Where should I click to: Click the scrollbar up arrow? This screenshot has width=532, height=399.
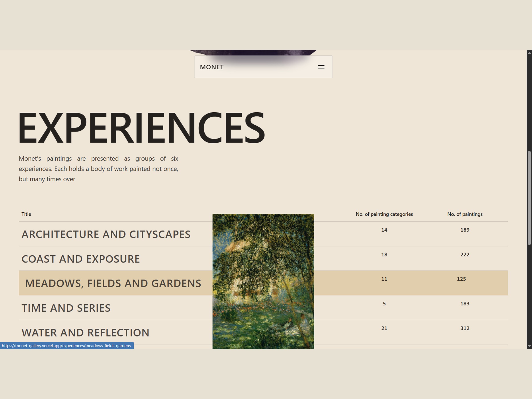(529, 53)
